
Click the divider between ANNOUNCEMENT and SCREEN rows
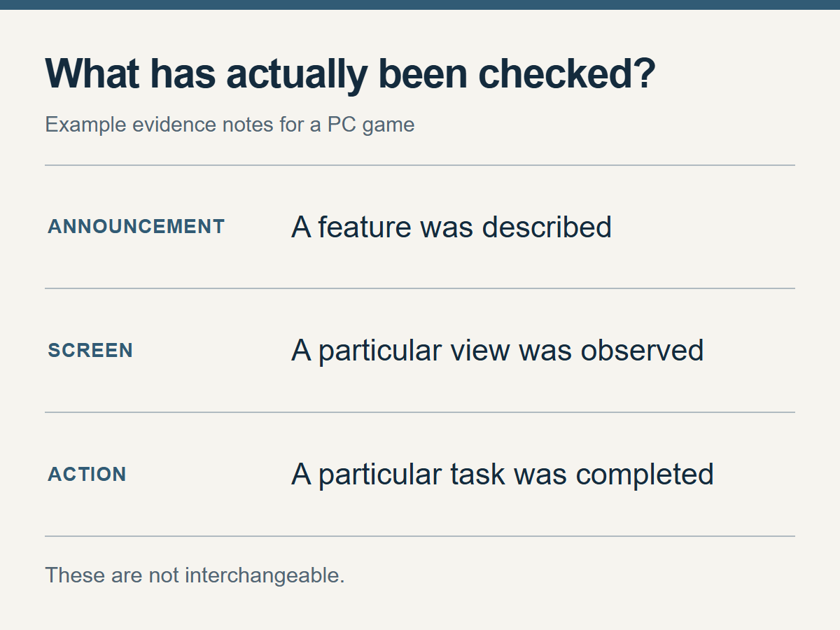click(420, 288)
